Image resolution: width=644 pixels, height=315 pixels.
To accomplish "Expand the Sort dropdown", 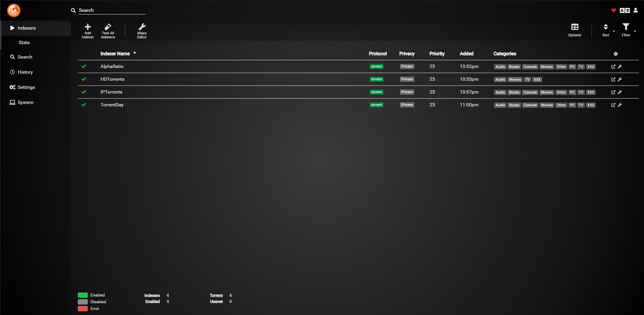I will pyautogui.click(x=606, y=30).
